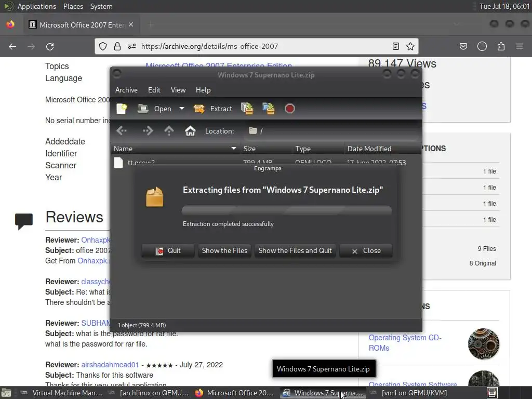Switch to vm1 on QEMU/KVM taskbar item
Image resolution: width=532 pixels, height=399 pixels.
coord(409,393)
